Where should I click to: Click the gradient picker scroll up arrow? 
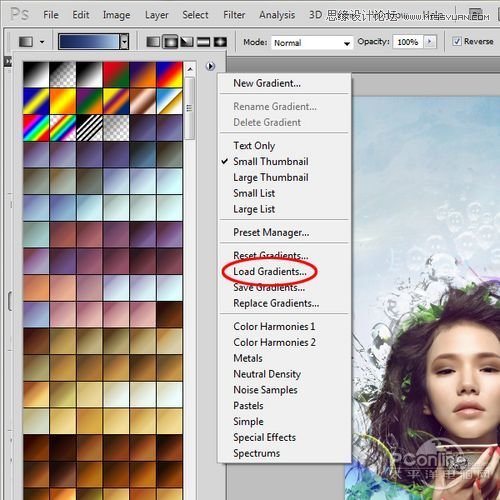(190, 69)
